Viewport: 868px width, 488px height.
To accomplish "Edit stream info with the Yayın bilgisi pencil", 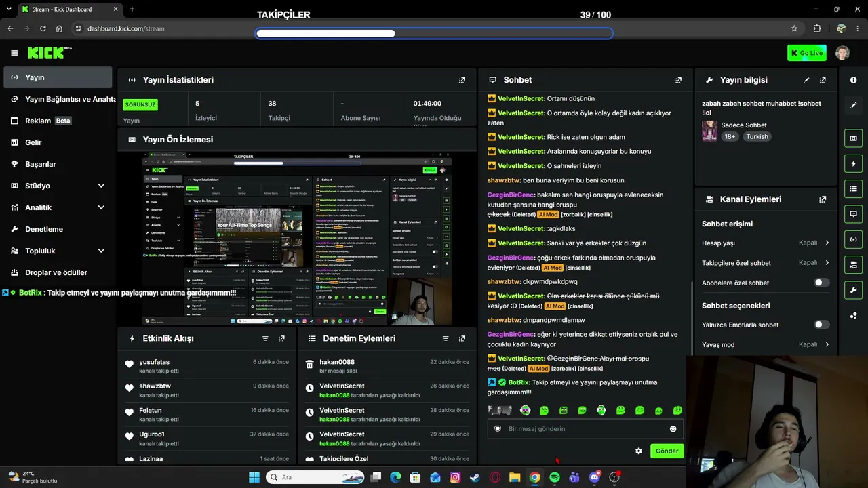I will [x=806, y=80].
